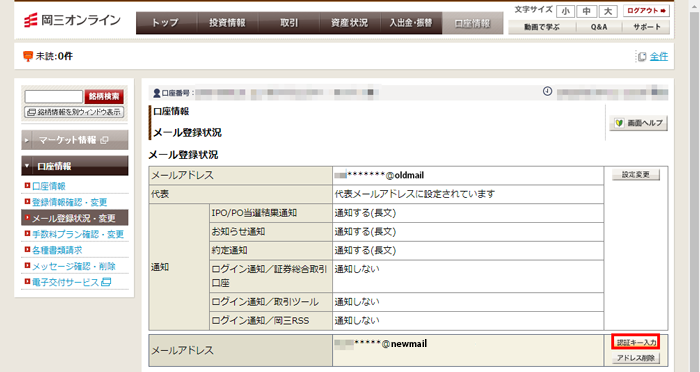Click the 約定通知 row label

pos(229,251)
